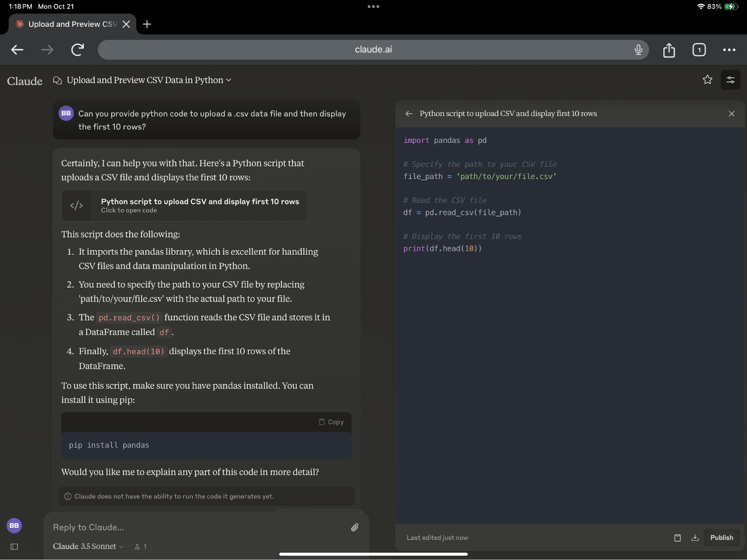The height and width of the screenshot is (560, 747).
Task: Open the Claude 3.5 Sonnet model selector
Action: pyautogui.click(x=88, y=547)
